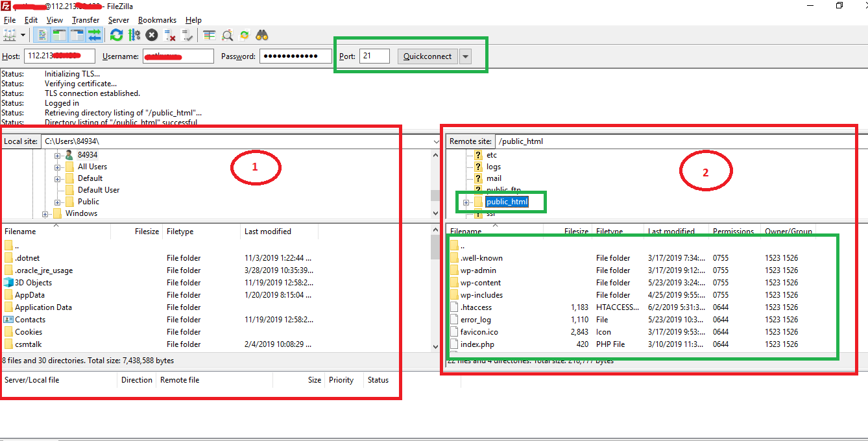Select the wp-content folder icon
The image size is (868, 441).
click(454, 283)
